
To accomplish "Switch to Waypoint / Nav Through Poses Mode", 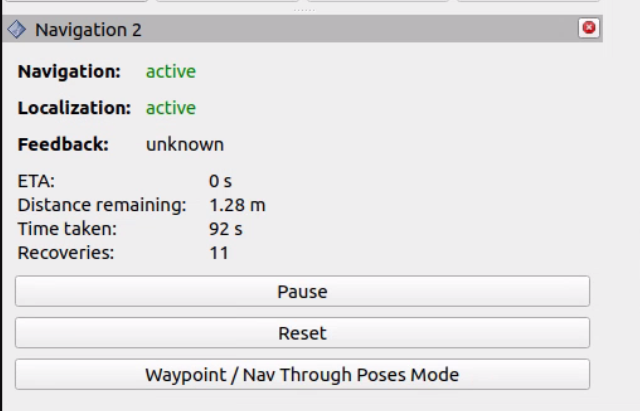I will pyautogui.click(x=302, y=375).
